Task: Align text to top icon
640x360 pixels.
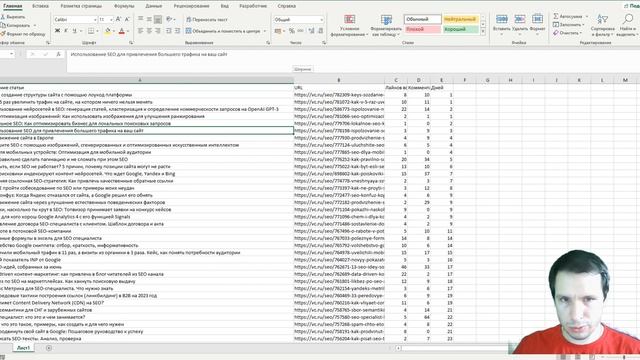Action: click(x=140, y=19)
